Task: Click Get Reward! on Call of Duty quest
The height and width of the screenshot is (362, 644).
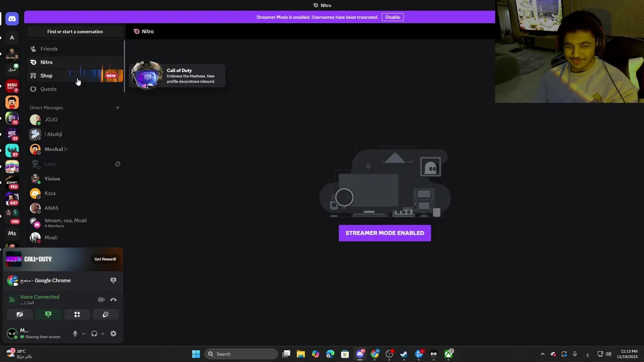Action: (x=105, y=259)
